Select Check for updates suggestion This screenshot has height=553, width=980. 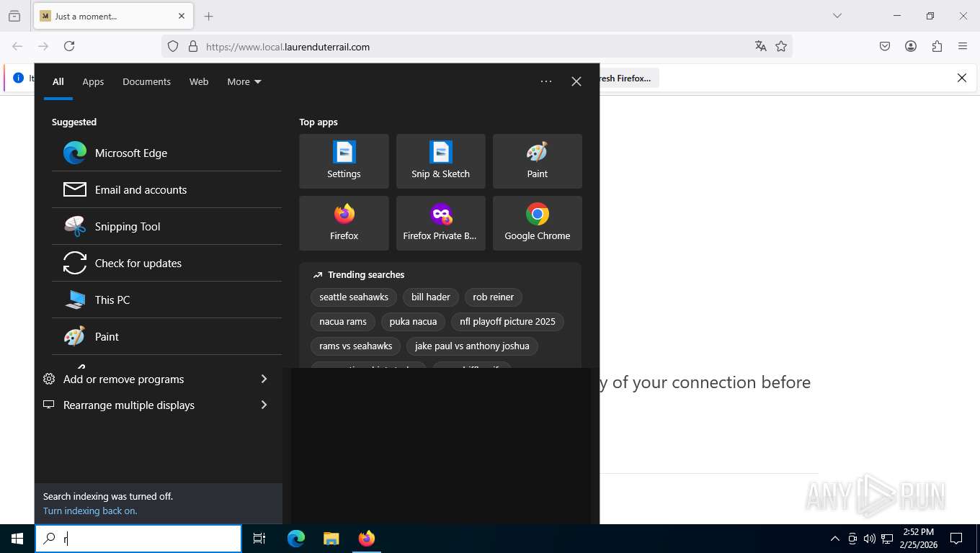coord(166,263)
